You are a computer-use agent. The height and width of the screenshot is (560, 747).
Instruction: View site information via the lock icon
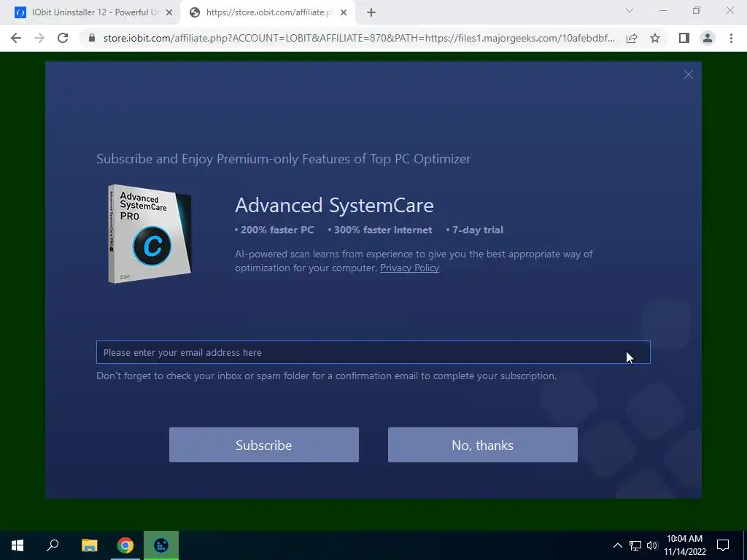coord(92,38)
